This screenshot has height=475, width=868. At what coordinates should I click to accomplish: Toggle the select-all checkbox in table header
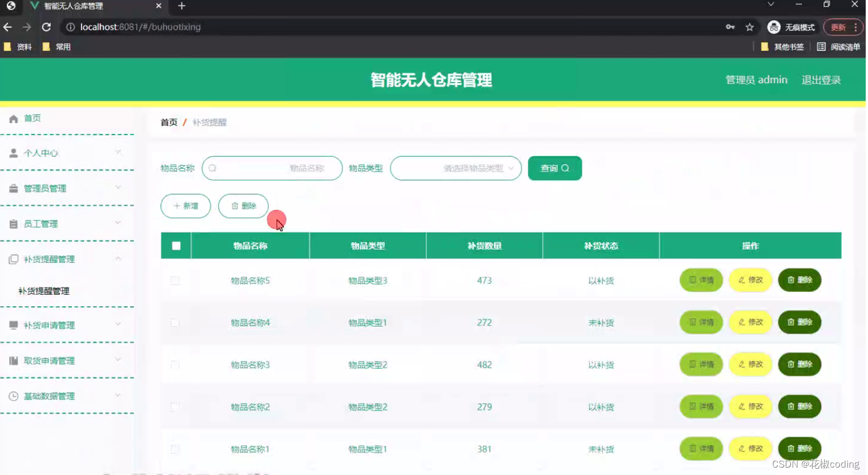(175, 245)
